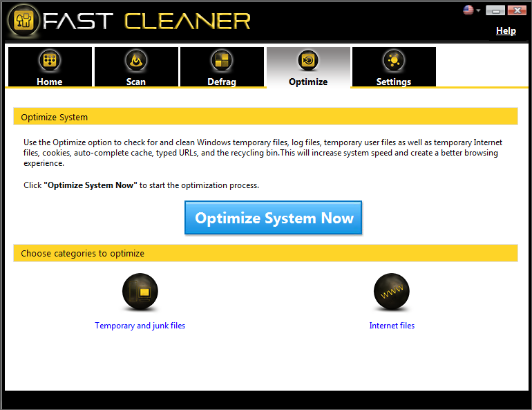This screenshot has width=532, height=410.
Task: Select the Internet files WWW globe icon
Action: point(392,293)
